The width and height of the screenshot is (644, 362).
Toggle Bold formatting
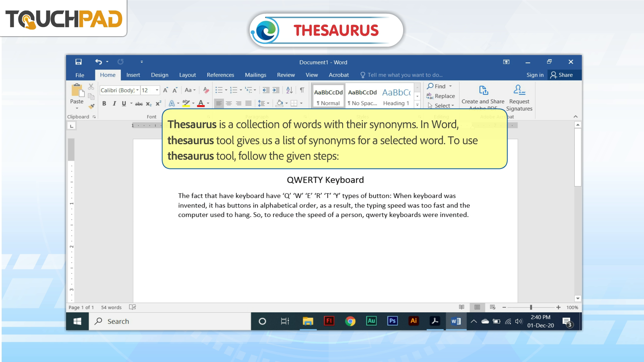point(104,103)
